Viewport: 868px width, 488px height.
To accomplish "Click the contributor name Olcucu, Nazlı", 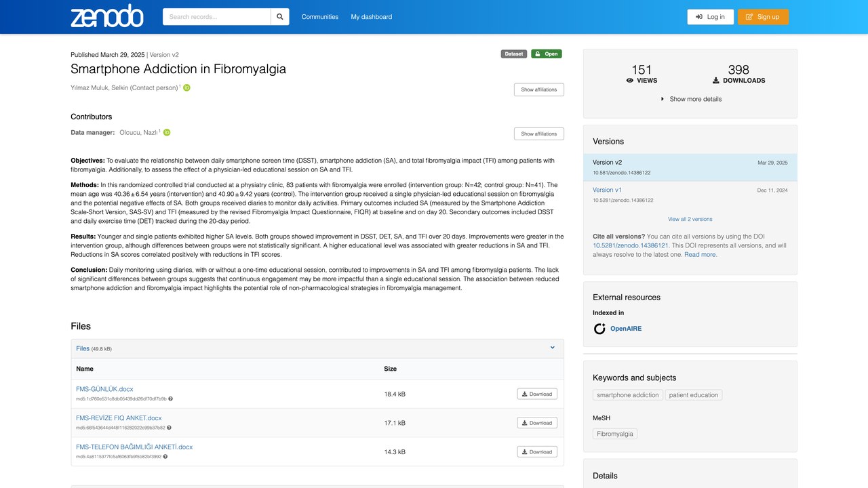I will [138, 133].
